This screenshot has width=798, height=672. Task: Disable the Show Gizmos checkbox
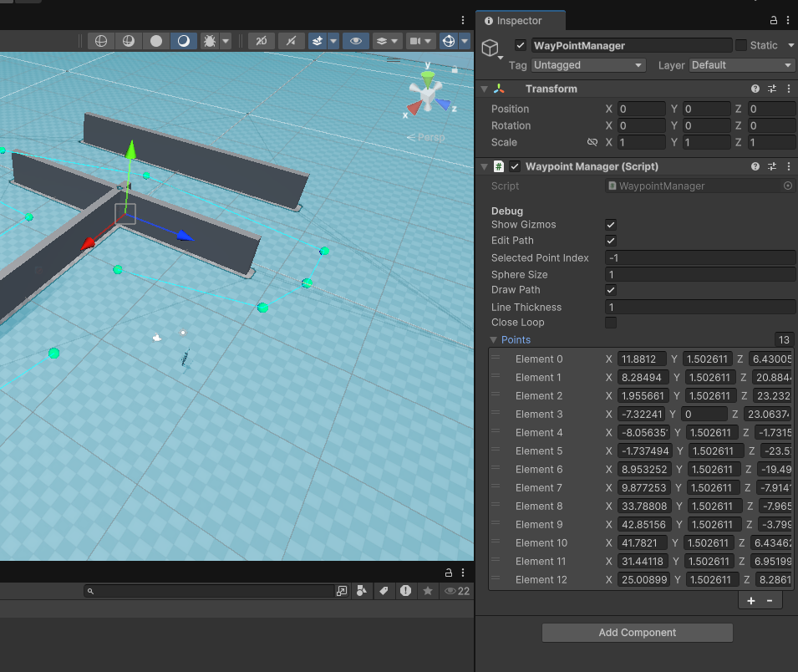pyautogui.click(x=611, y=224)
